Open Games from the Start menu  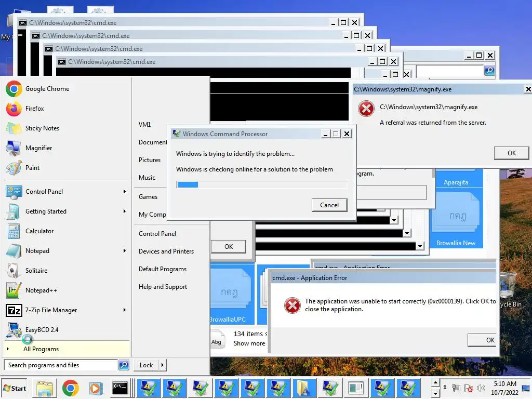(148, 197)
